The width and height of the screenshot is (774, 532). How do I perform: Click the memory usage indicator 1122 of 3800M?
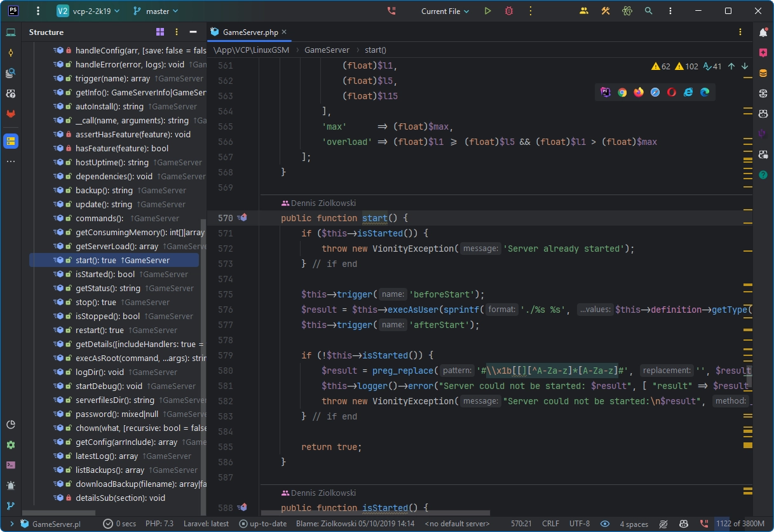740,524
